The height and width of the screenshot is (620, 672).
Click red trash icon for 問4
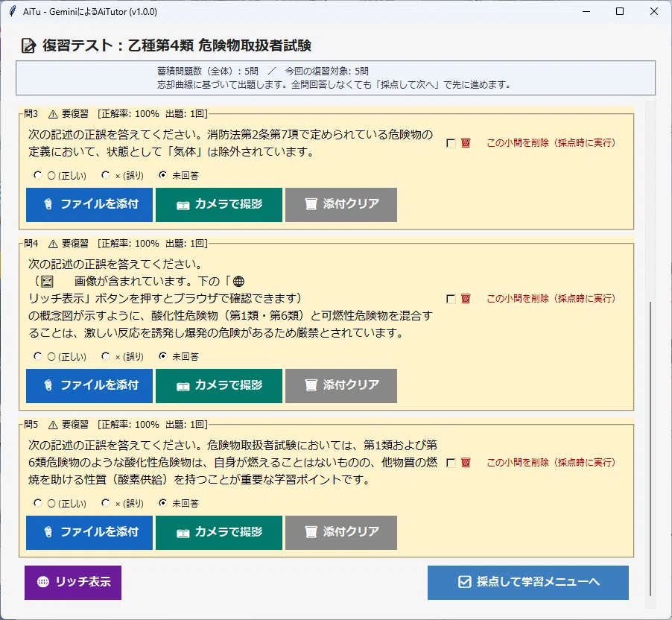point(466,298)
